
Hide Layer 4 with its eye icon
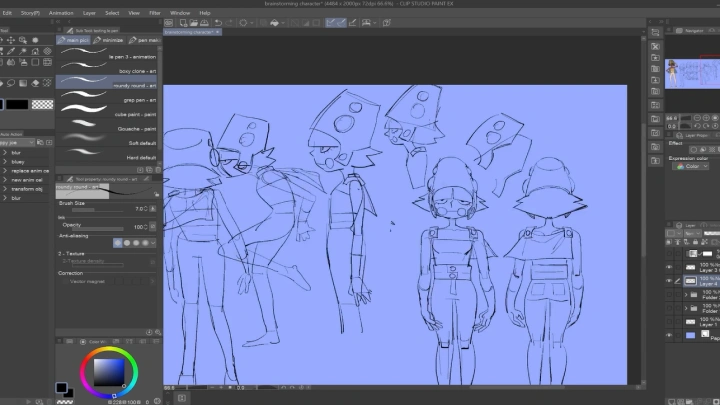(669, 281)
